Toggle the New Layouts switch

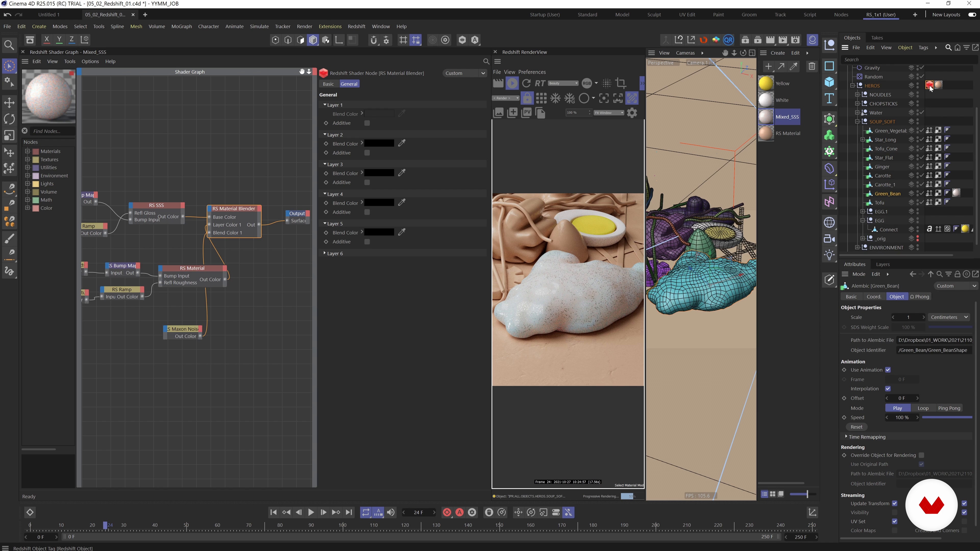(x=972, y=15)
